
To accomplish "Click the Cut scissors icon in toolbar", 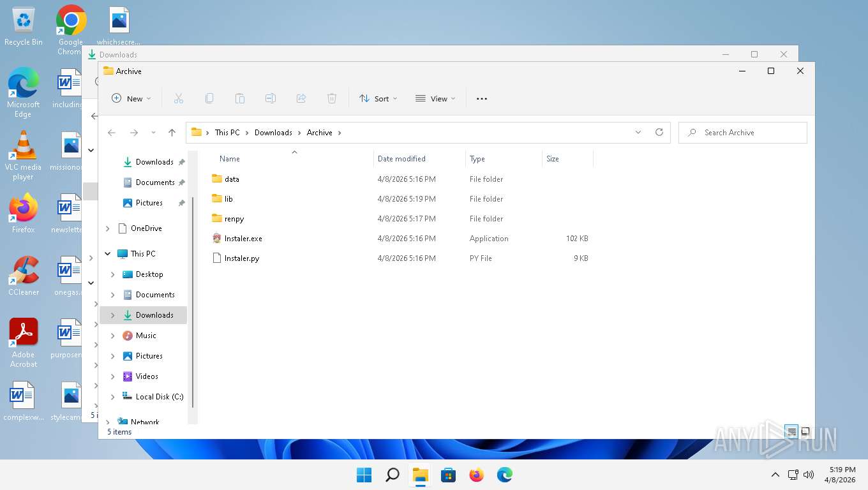I will (x=179, y=98).
